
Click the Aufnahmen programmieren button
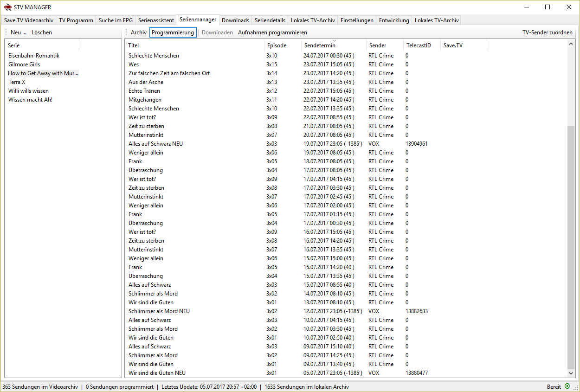272,32
